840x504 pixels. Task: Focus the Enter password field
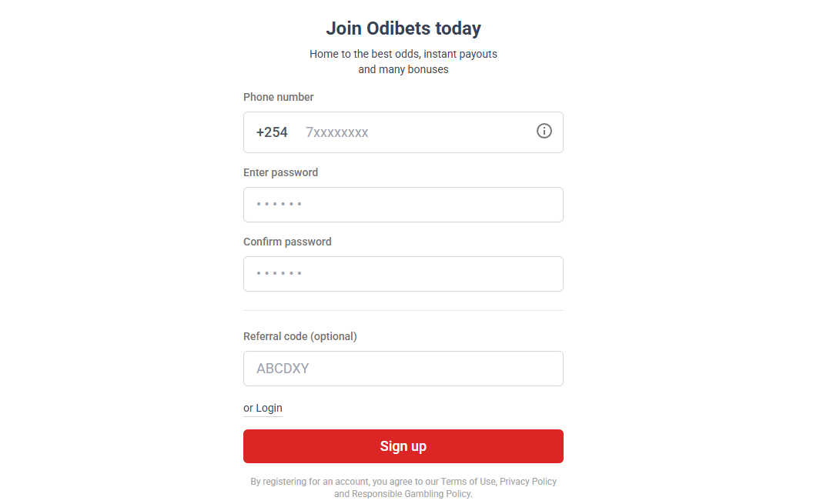[403, 204]
